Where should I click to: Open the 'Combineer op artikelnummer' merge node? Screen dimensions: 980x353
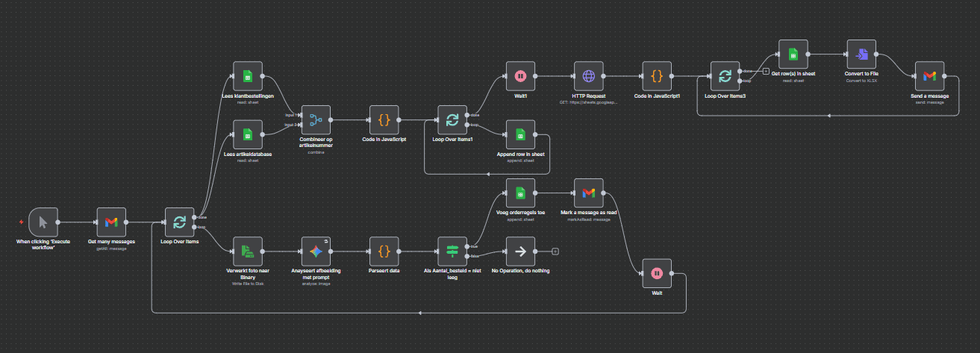315,119
